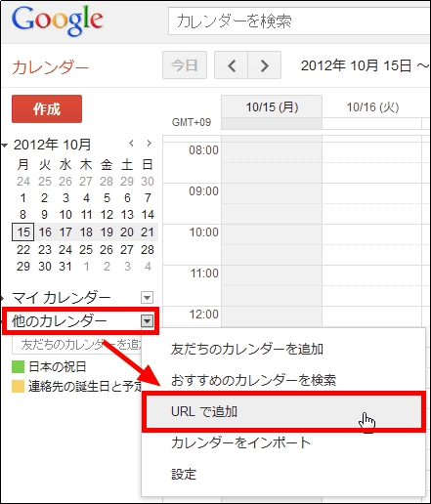The image size is (431, 504).
Task: Select date 22 in mini calendar
Action: coord(23,250)
